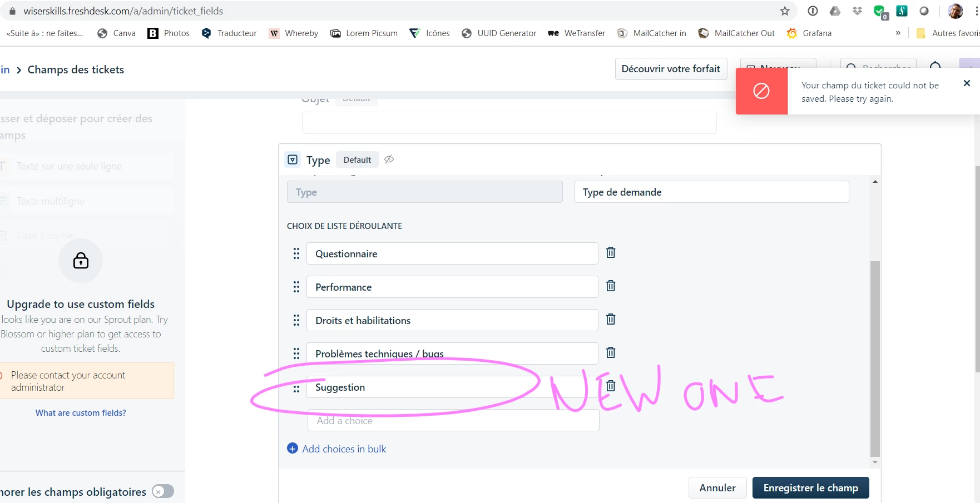The width and height of the screenshot is (980, 503).
Task: Open the Traducteur bookmark
Action: click(229, 33)
